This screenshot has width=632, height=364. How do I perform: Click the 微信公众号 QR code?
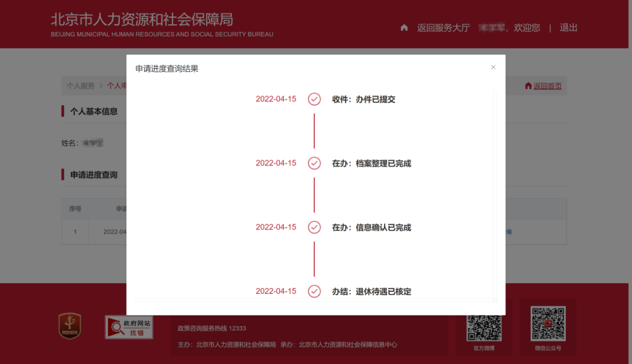547,323
